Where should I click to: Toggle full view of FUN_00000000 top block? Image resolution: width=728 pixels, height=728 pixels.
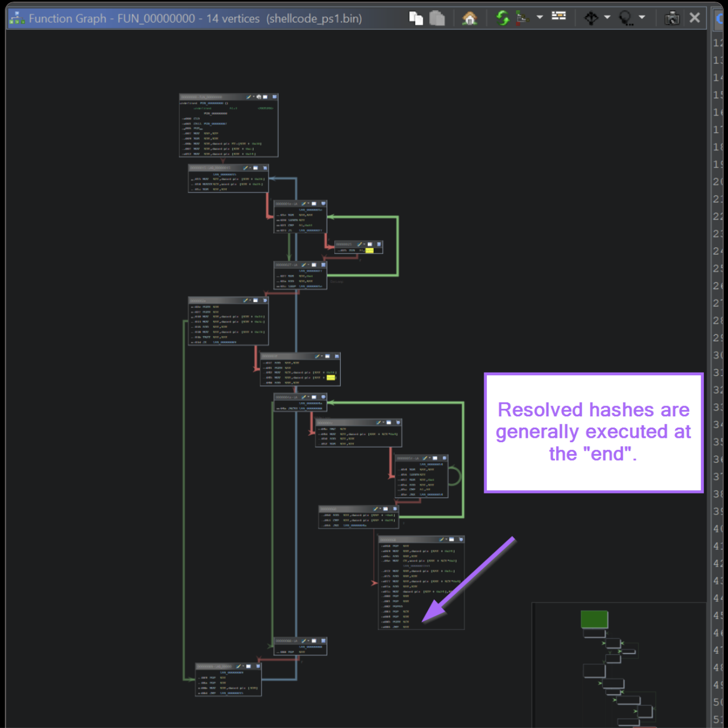[265, 97]
